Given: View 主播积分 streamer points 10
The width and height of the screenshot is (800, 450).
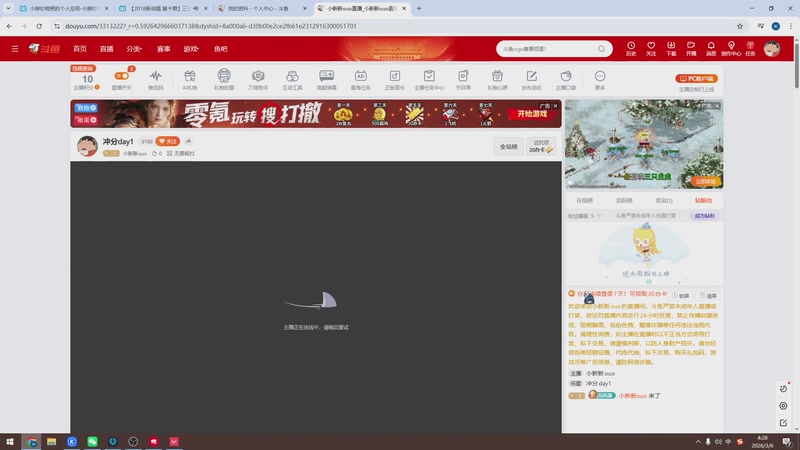Looking at the screenshot, I should pyautogui.click(x=87, y=81).
